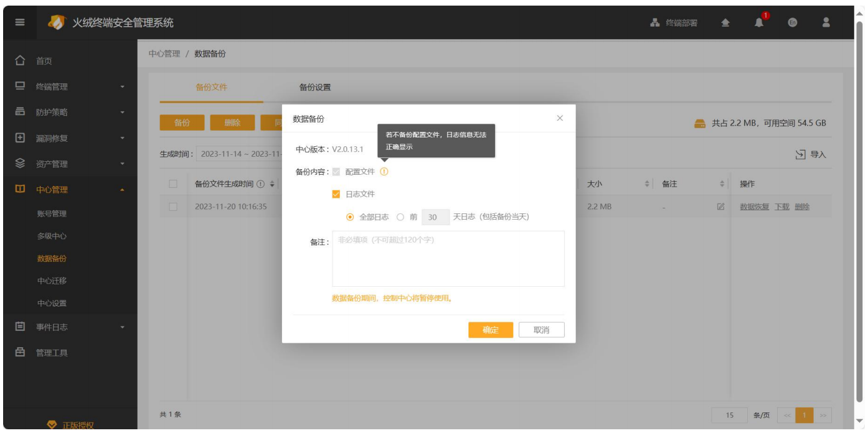The height and width of the screenshot is (433, 868).
Task: Open 多级中心 submenu item
Action: [52, 236]
